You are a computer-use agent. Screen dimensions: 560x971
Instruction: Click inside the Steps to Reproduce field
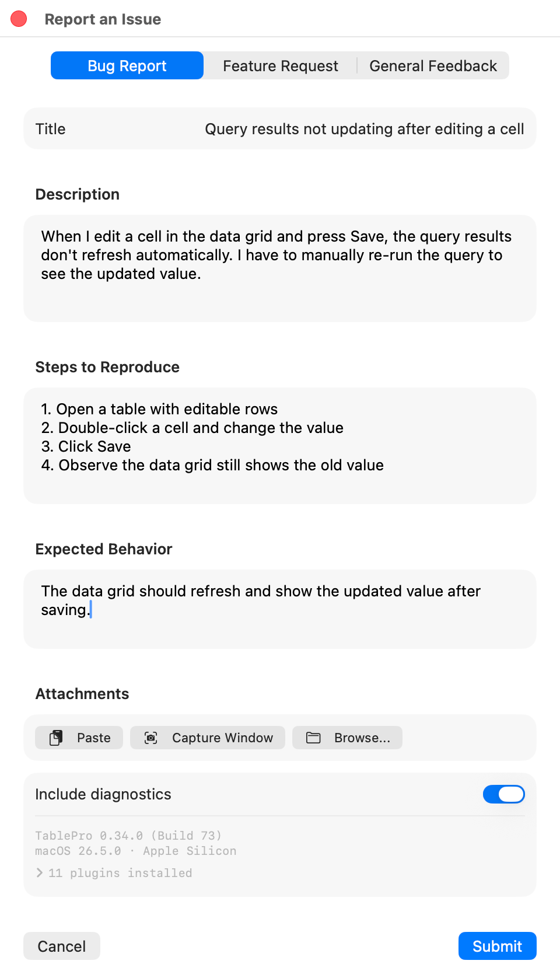tap(280, 445)
